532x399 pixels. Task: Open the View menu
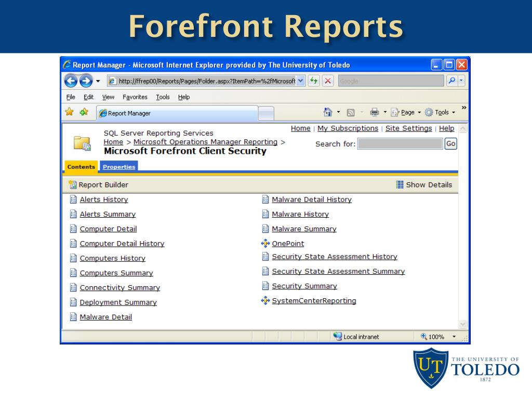pyautogui.click(x=108, y=97)
